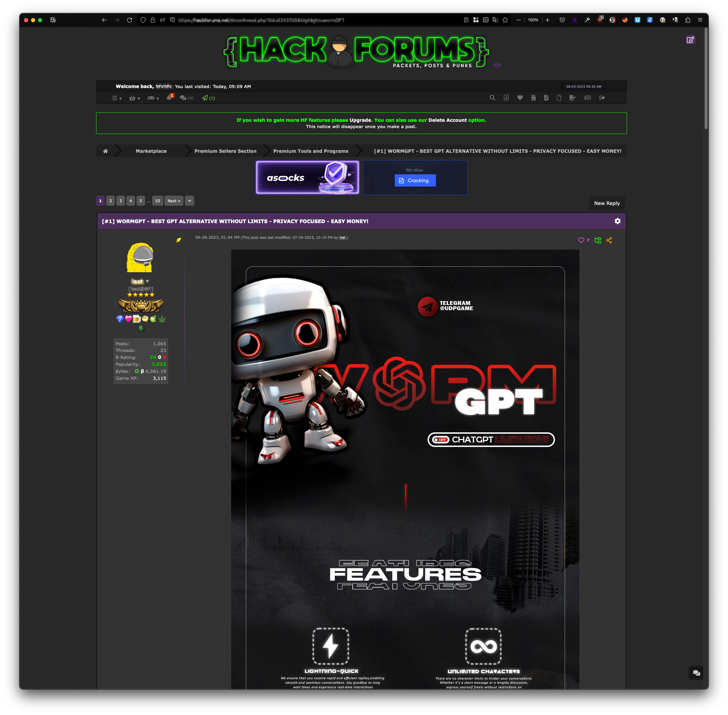
Task: Click the settings gear icon on post
Action: pyautogui.click(x=617, y=221)
